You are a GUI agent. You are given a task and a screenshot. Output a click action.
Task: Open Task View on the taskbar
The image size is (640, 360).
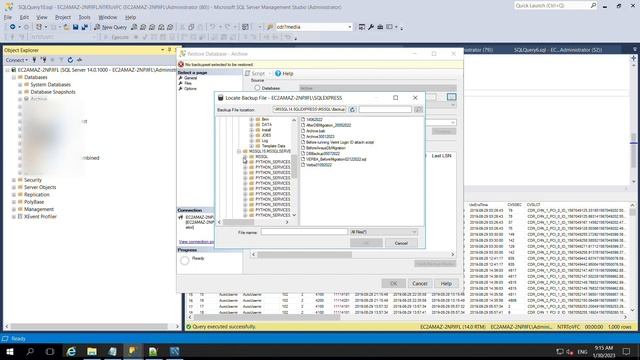tap(50, 351)
